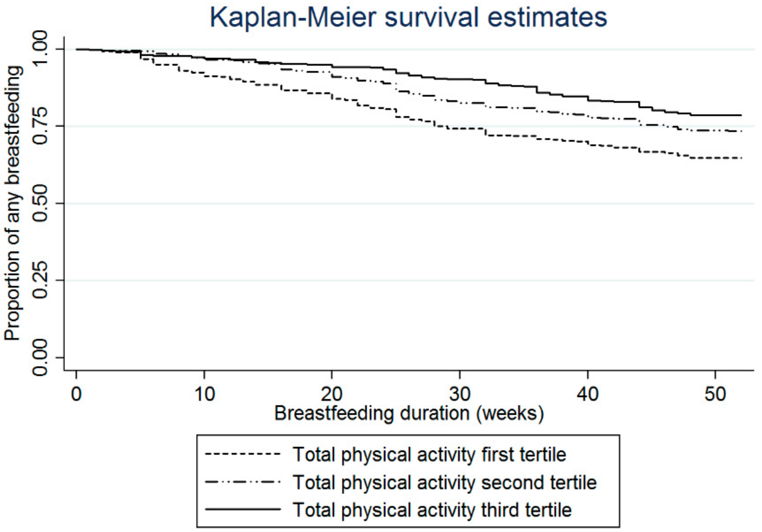Screen dimensions: 762x532
Task: Click the 0.25 y-axis tick label
Action: coord(39,280)
